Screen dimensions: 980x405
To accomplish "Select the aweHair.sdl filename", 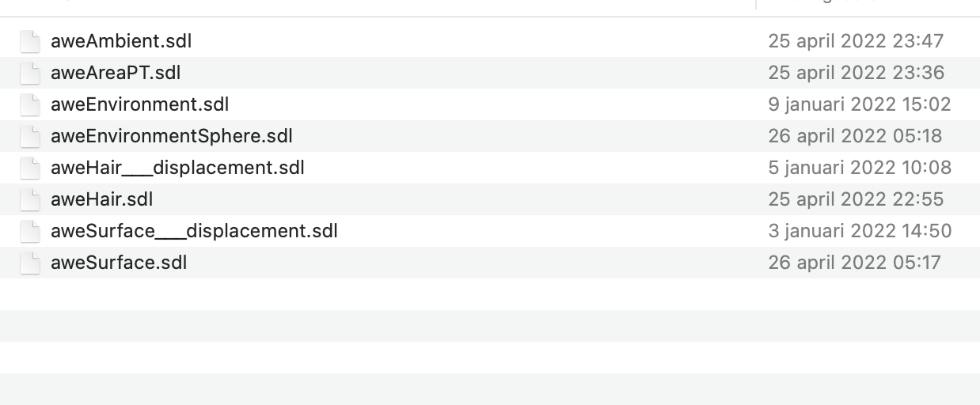I will click(101, 199).
